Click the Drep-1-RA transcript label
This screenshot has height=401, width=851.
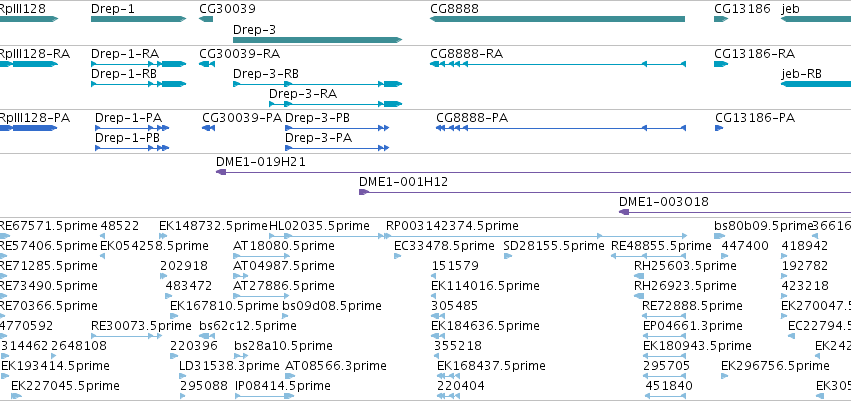pos(125,54)
